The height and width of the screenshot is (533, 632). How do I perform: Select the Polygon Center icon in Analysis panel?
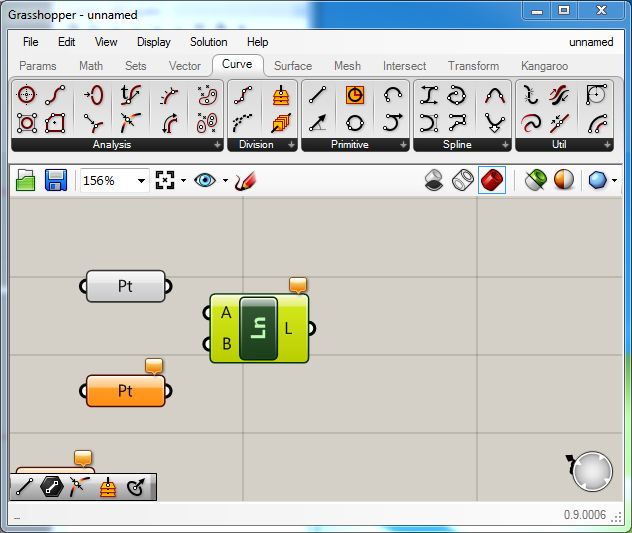55,123
